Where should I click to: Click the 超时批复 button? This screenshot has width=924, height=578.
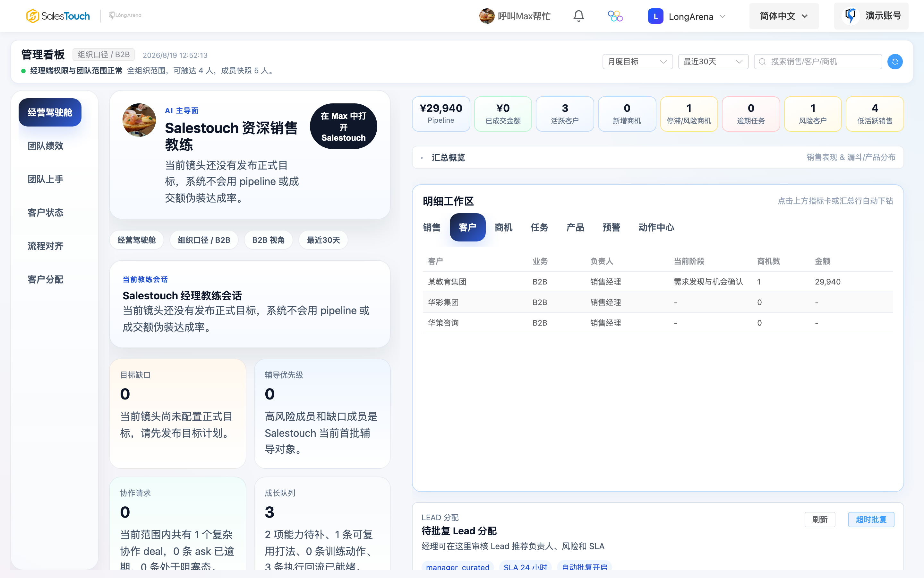click(871, 520)
